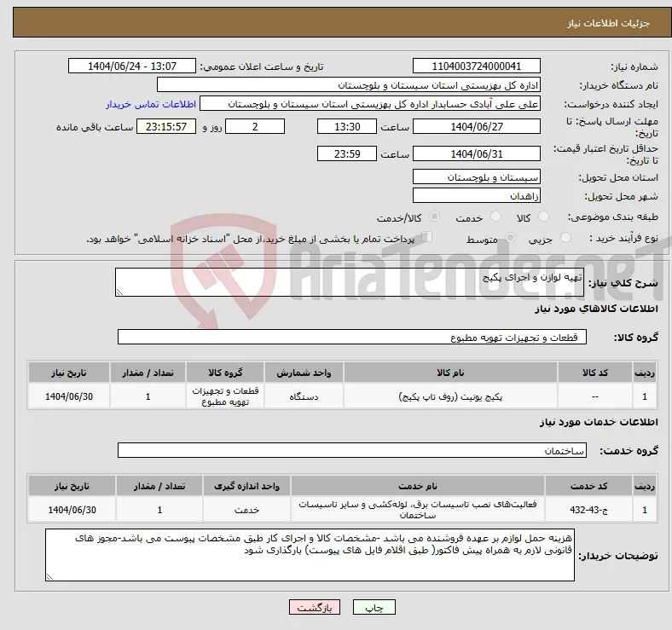This screenshot has height=630, width=672.
Task: Click the بازگشت (back) button
Action: 315,607
